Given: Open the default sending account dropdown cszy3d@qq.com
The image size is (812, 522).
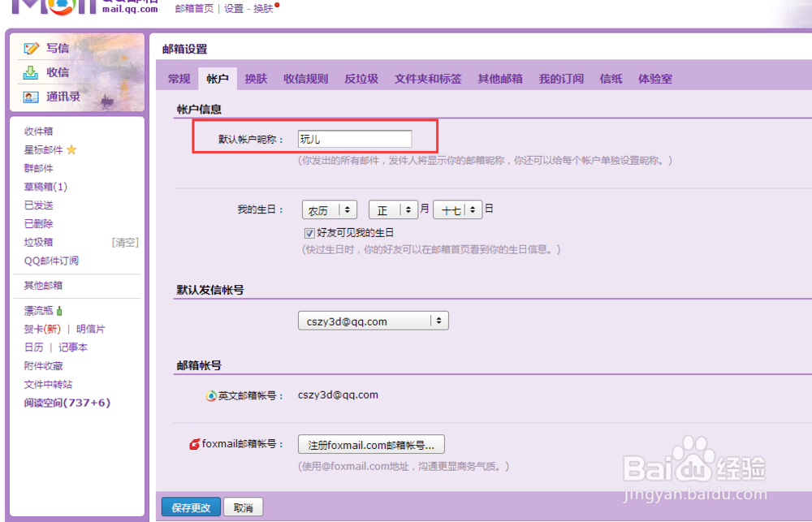Looking at the screenshot, I should point(373,320).
